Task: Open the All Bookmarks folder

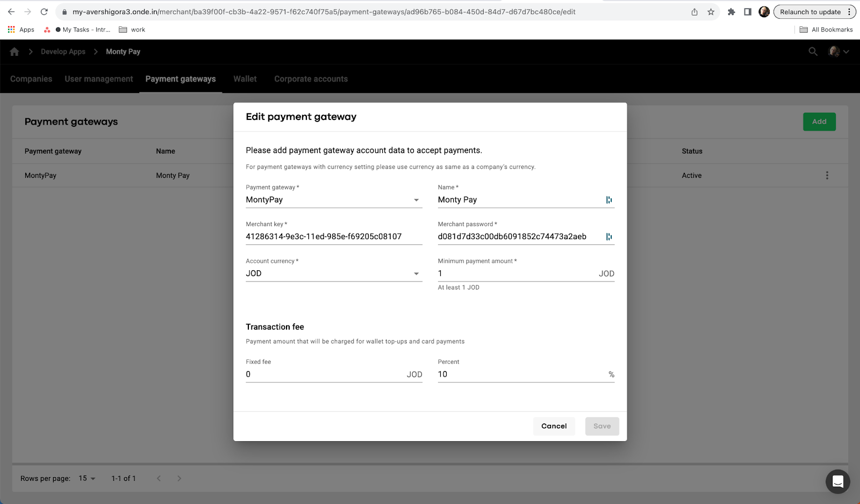Action: pyautogui.click(x=826, y=30)
